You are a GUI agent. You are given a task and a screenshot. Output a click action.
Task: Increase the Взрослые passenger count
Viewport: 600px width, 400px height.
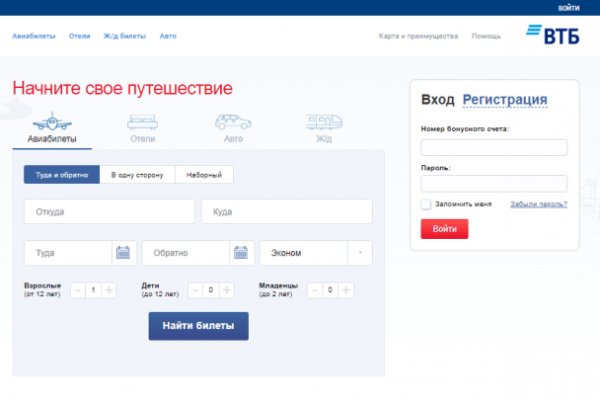click(109, 290)
